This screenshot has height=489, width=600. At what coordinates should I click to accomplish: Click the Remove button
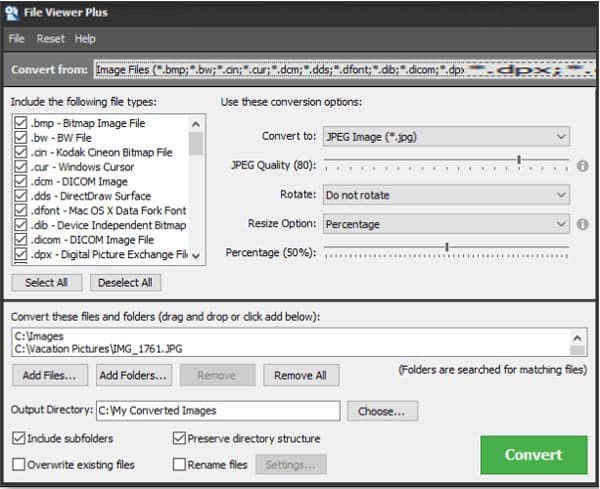click(217, 375)
